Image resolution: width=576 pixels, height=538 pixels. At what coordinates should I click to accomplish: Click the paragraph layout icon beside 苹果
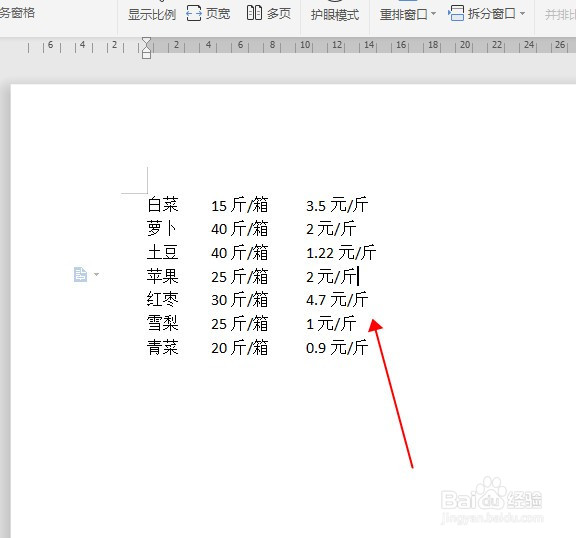[80, 274]
